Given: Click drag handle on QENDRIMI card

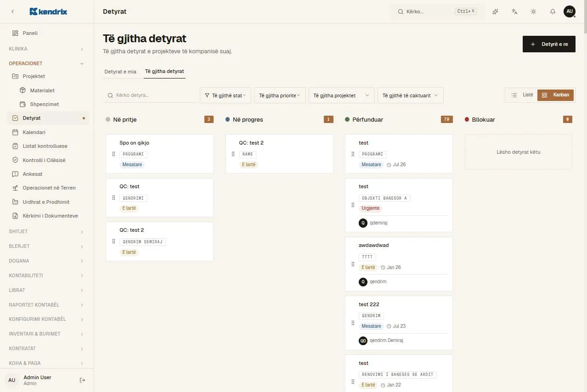Looking at the screenshot, I should click(113, 197).
